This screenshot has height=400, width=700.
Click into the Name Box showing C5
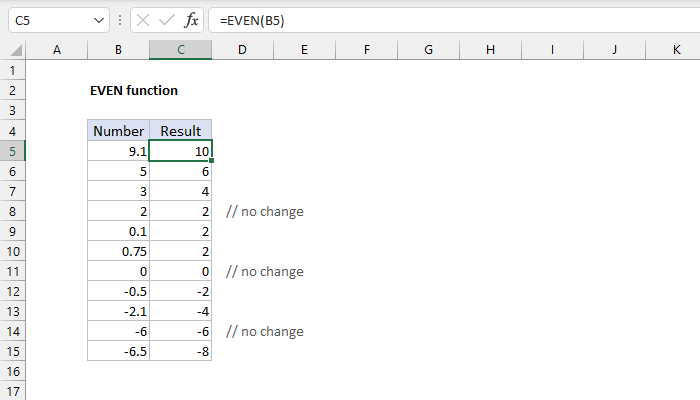point(50,20)
